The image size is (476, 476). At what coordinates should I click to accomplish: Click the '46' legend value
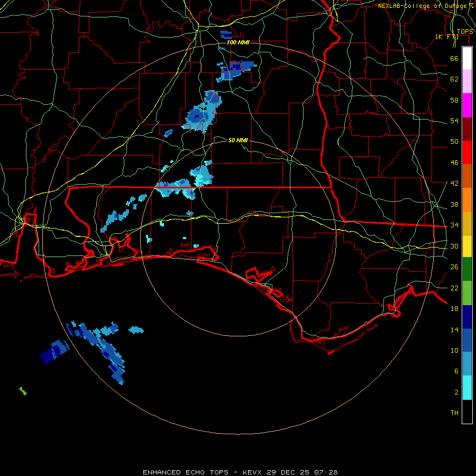pos(454,163)
